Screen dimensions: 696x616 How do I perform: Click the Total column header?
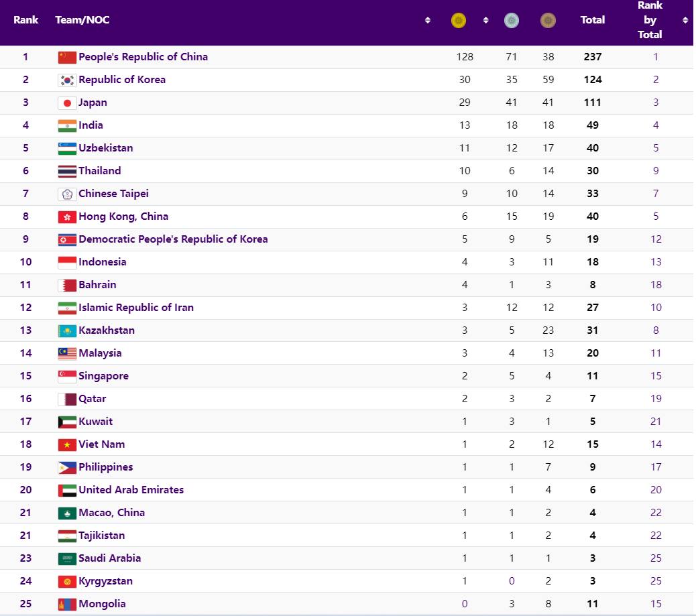(x=593, y=20)
